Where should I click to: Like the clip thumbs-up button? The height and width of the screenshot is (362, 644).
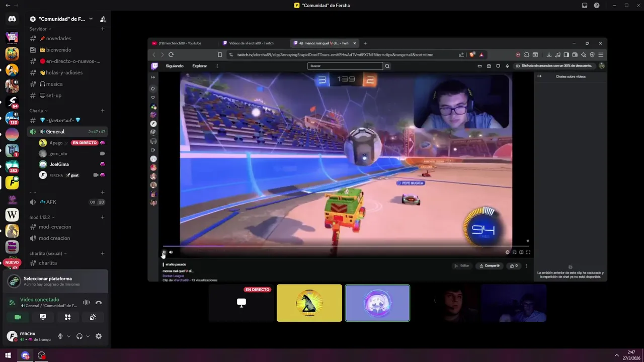point(514,266)
